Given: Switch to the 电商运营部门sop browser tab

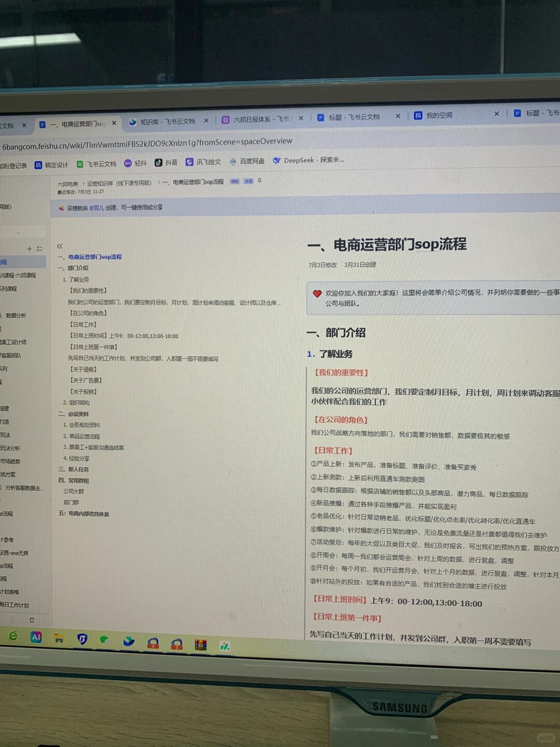Looking at the screenshot, I should [x=78, y=124].
